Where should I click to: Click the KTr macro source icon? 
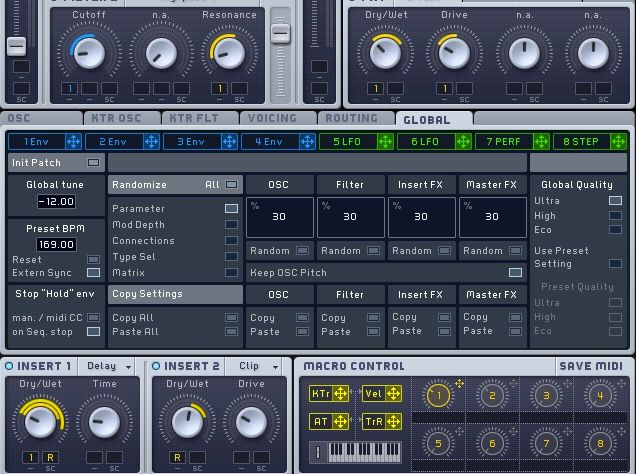tap(339, 394)
